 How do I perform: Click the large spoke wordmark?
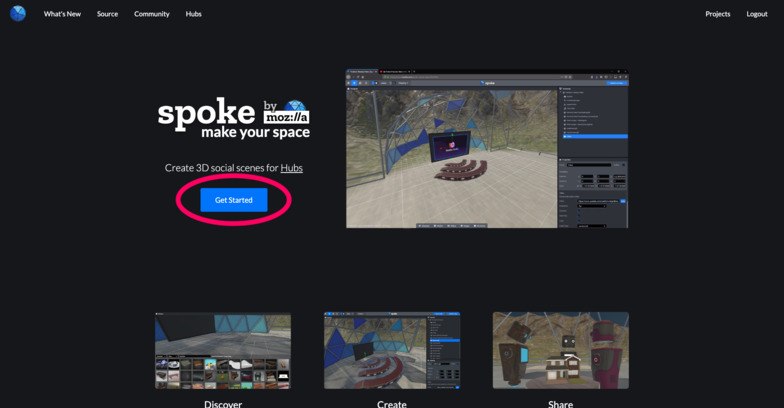(206, 114)
